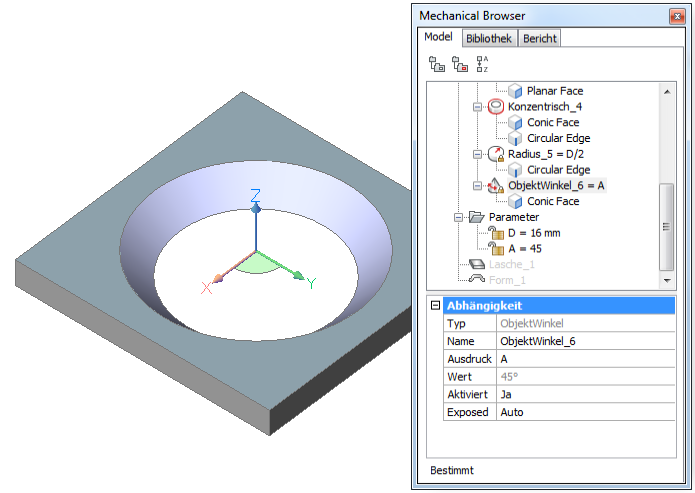Click the Lasche_1 feature icon

coord(477,264)
